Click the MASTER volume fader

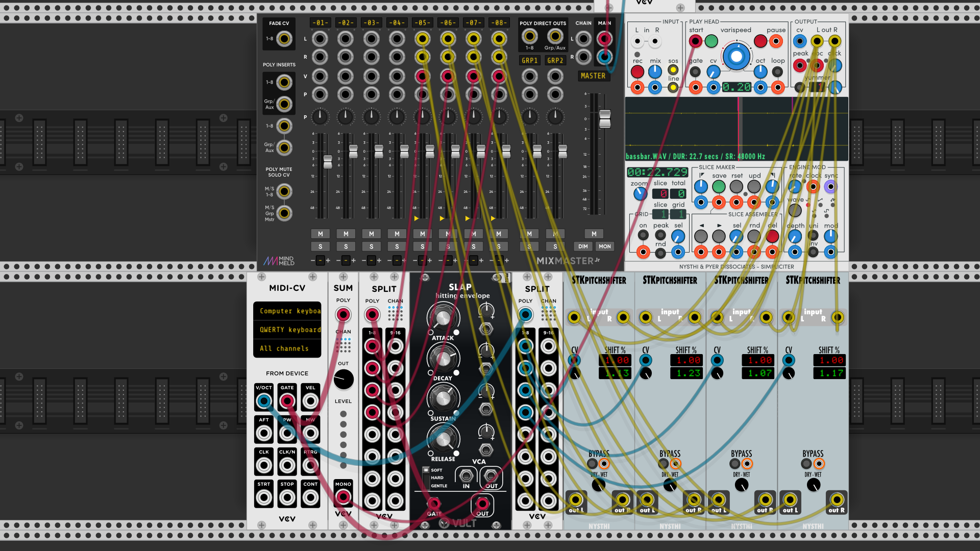(605, 119)
